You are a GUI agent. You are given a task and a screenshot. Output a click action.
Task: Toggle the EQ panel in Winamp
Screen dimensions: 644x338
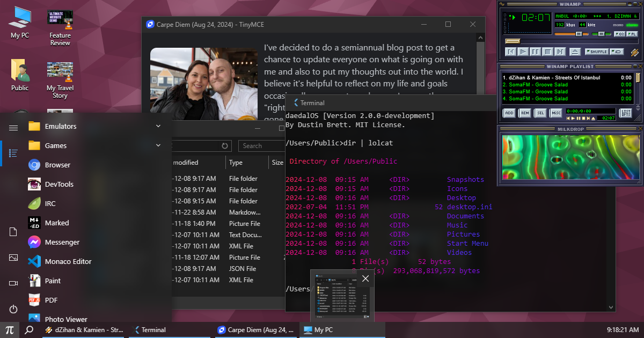click(619, 34)
